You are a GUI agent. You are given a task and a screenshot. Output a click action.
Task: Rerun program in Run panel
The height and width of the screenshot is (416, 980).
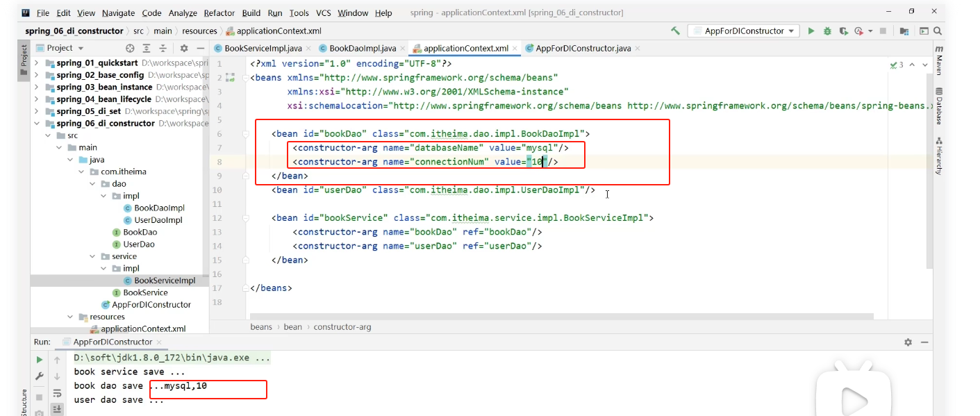[x=40, y=360]
